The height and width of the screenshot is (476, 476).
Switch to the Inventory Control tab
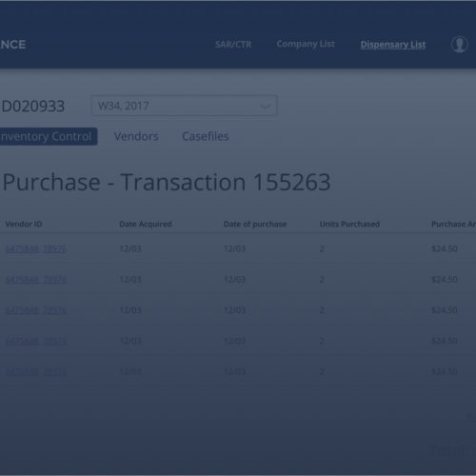pyautogui.click(x=49, y=136)
